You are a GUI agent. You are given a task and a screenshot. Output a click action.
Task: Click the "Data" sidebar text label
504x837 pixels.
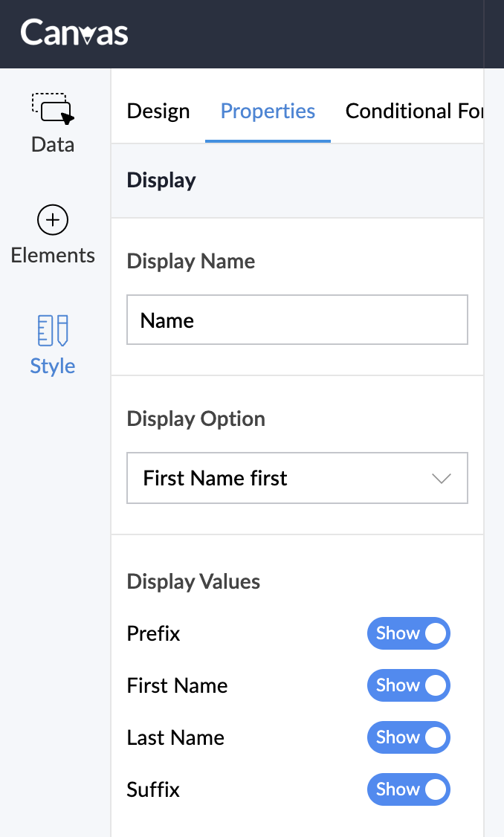point(53,144)
